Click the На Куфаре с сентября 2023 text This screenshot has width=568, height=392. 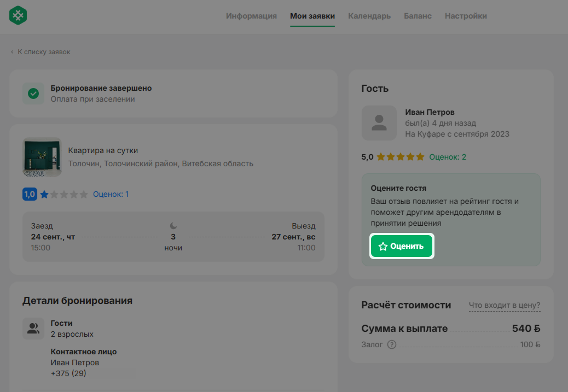click(x=457, y=134)
